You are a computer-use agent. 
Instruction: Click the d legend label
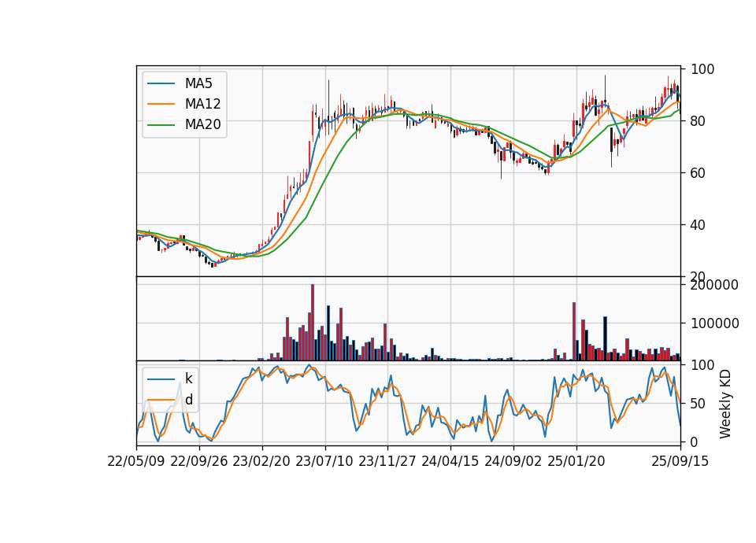pyautogui.click(x=188, y=400)
